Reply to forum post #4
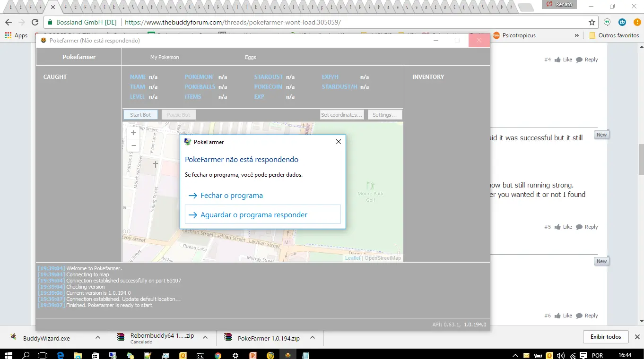The image size is (644, 359). point(587,60)
